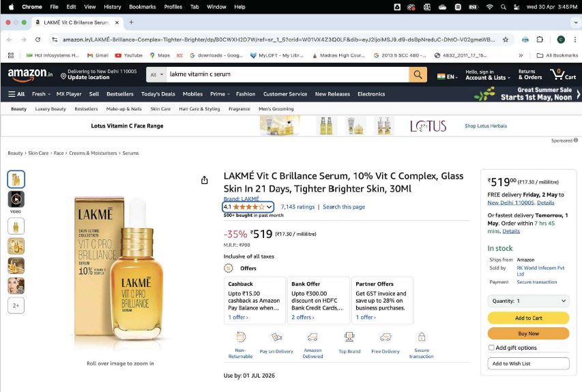Screen dimensions: 582x392
Task: Click the Add to Cart button
Action: click(528, 318)
